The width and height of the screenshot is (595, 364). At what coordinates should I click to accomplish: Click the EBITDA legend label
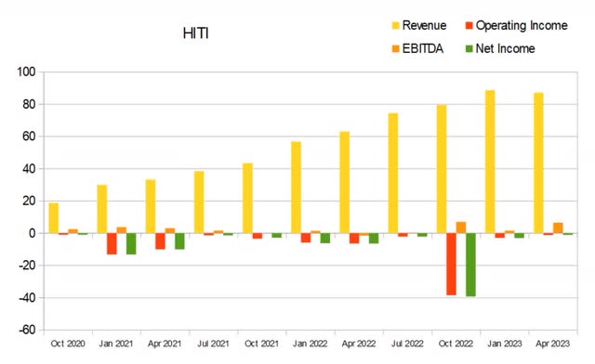tap(423, 48)
